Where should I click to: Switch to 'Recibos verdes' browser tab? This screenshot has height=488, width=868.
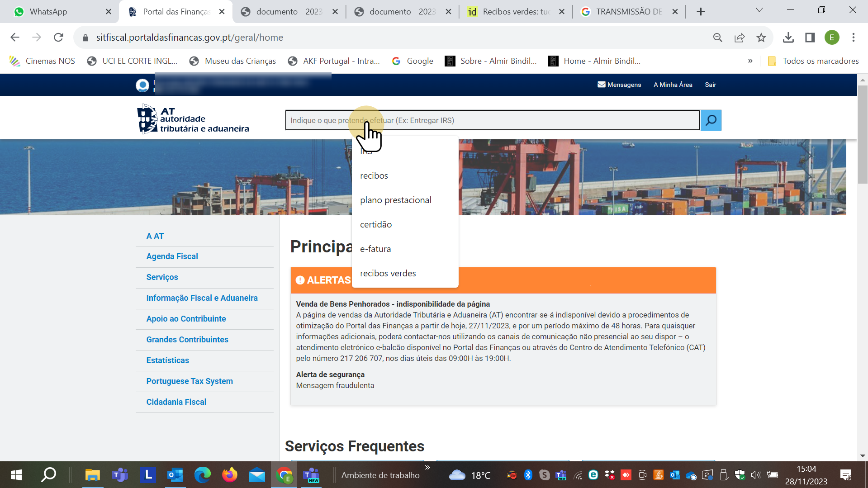click(x=516, y=12)
